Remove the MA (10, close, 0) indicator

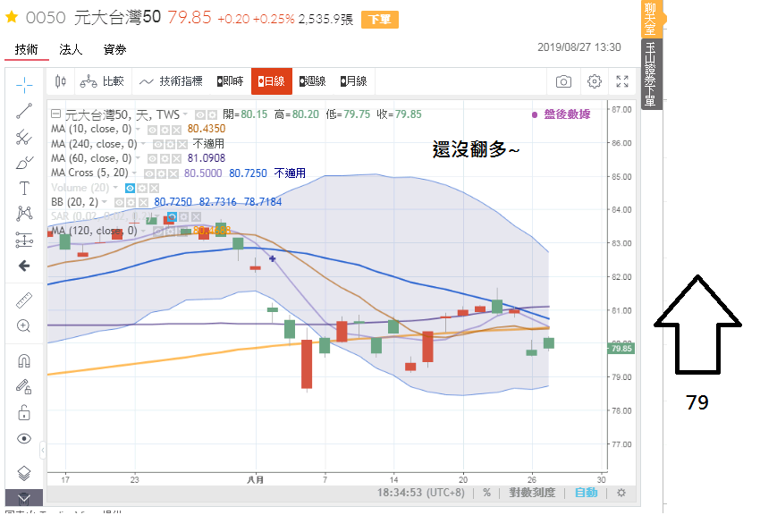tap(176, 130)
